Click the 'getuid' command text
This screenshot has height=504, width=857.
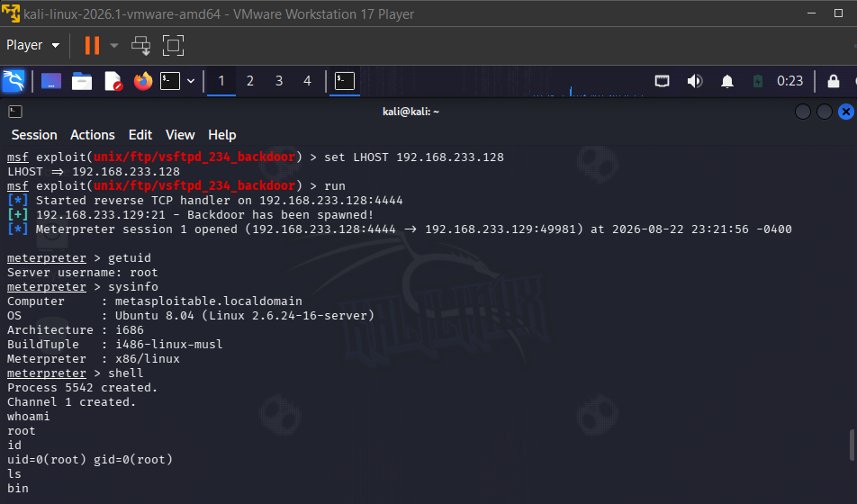tap(130, 257)
